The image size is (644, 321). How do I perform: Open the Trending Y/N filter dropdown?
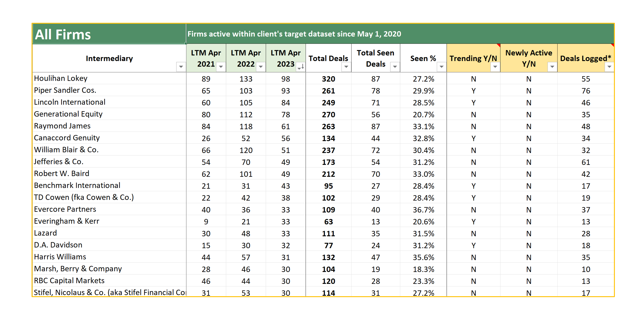[495, 67]
